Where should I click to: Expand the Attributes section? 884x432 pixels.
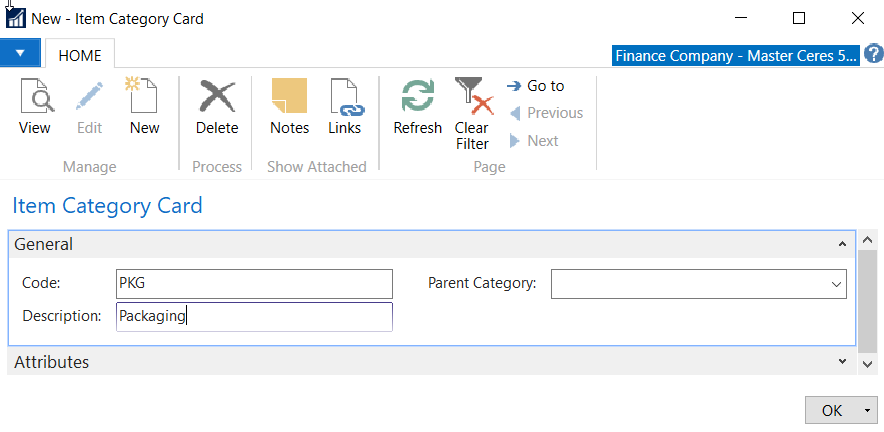click(x=842, y=362)
